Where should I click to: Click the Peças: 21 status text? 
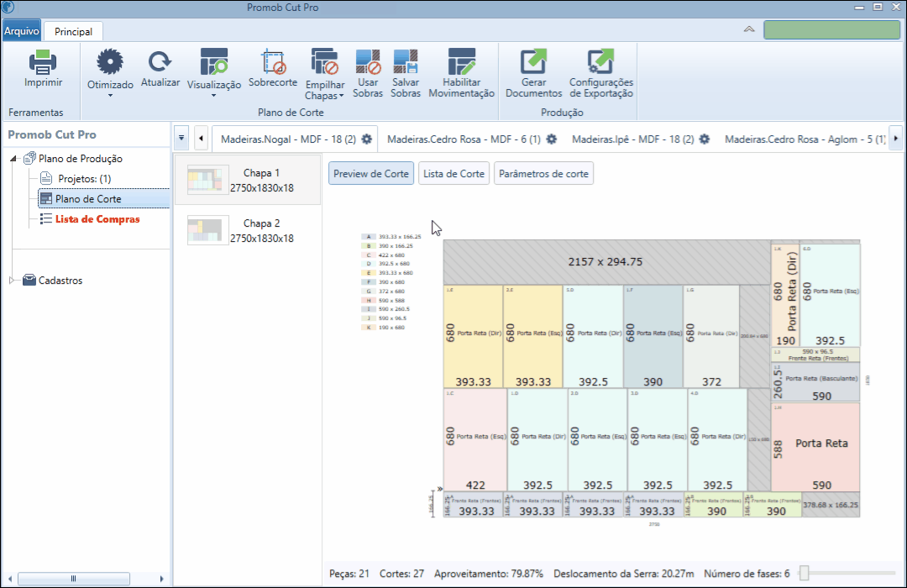[x=349, y=574]
